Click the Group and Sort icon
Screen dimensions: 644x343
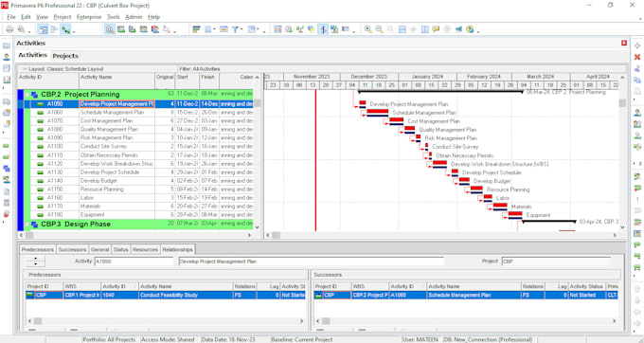[251, 29]
